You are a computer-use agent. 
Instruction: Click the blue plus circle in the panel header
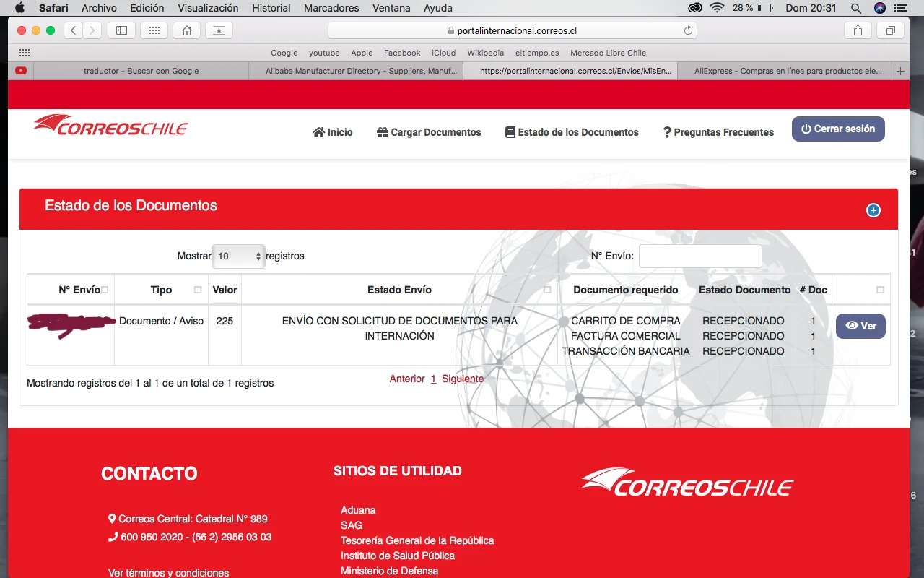pos(873,210)
